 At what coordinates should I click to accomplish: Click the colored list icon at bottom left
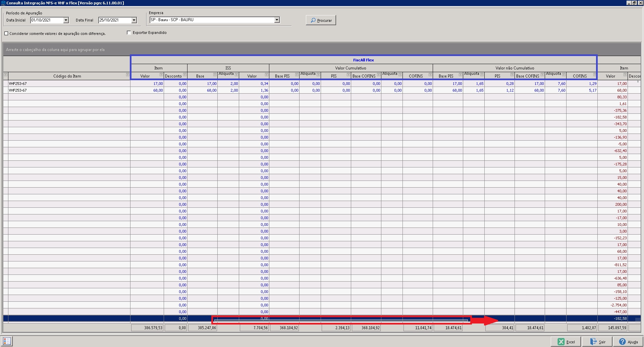pyautogui.click(x=6, y=340)
